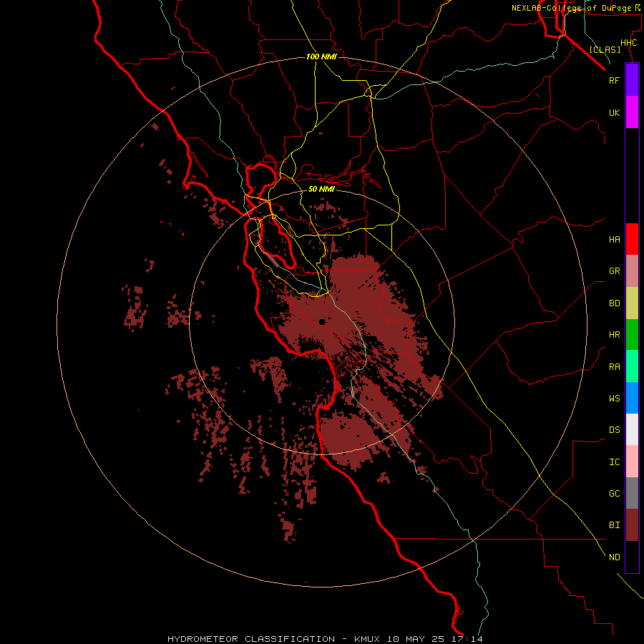Click the black radar site dot

[x=323, y=321]
